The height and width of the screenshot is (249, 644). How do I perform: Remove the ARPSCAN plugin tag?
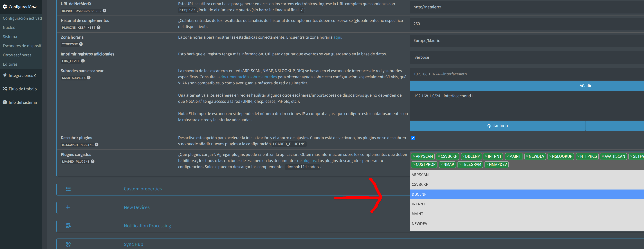414,156
